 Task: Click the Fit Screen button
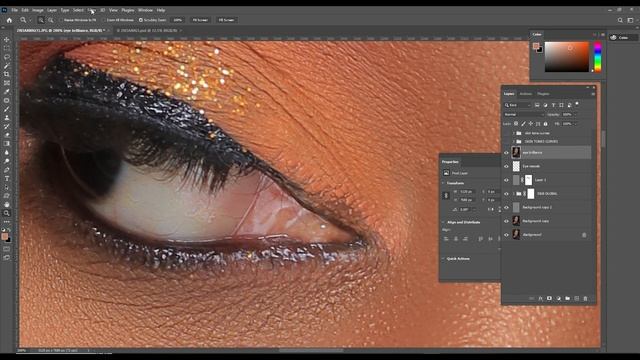pyautogui.click(x=200, y=20)
